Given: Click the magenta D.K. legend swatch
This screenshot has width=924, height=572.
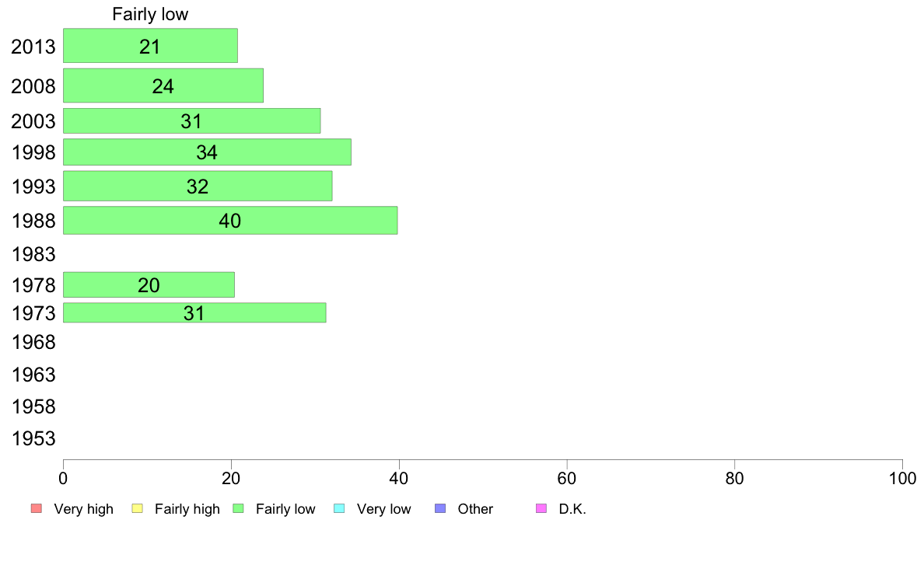Looking at the screenshot, I should [541, 508].
